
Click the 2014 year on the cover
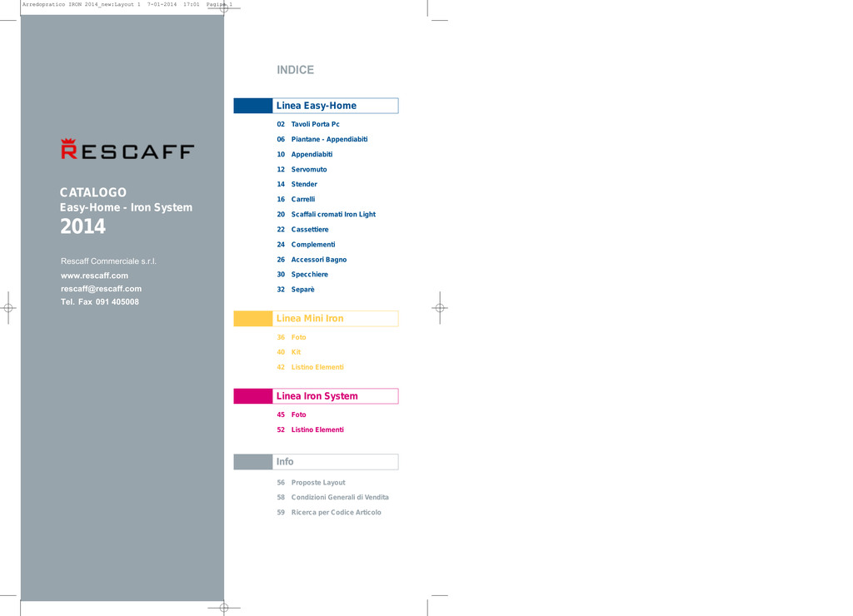(82, 226)
